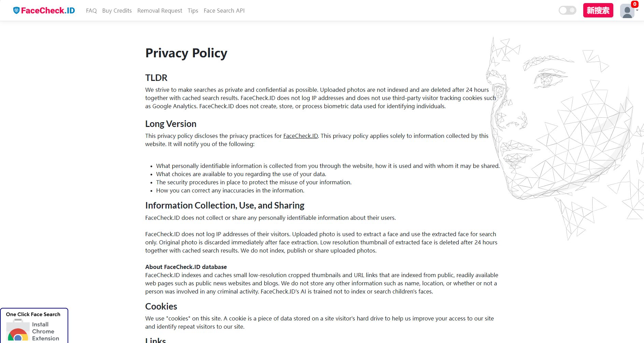This screenshot has width=644, height=343.
Task: Open the Removal Request page
Action: (160, 11)
